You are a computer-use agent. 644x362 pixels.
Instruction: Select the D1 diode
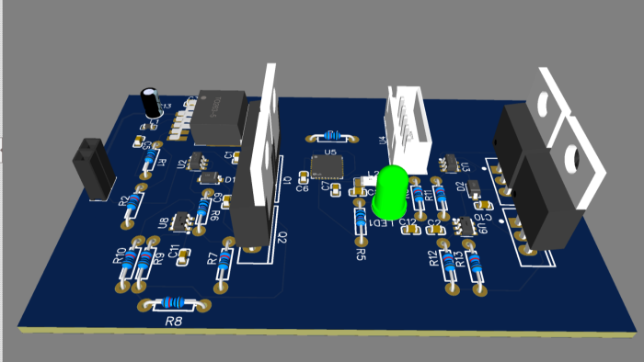coord(210,178)
